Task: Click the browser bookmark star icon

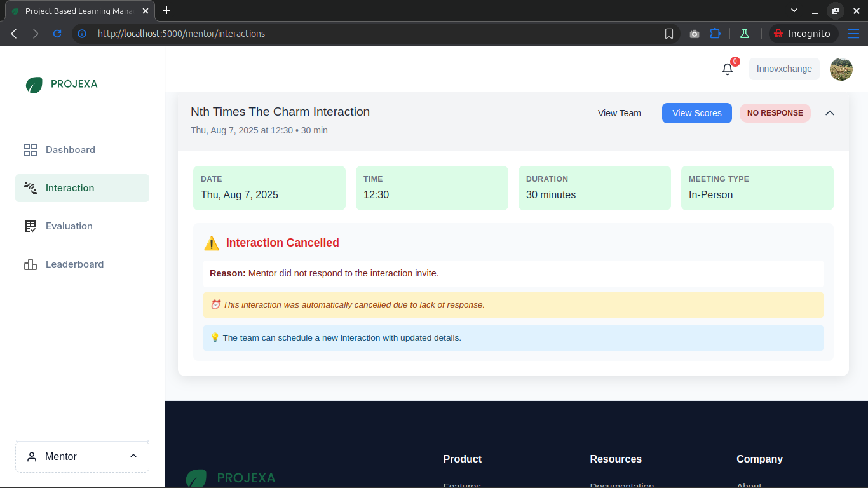Action: click(x=669, y=34)
